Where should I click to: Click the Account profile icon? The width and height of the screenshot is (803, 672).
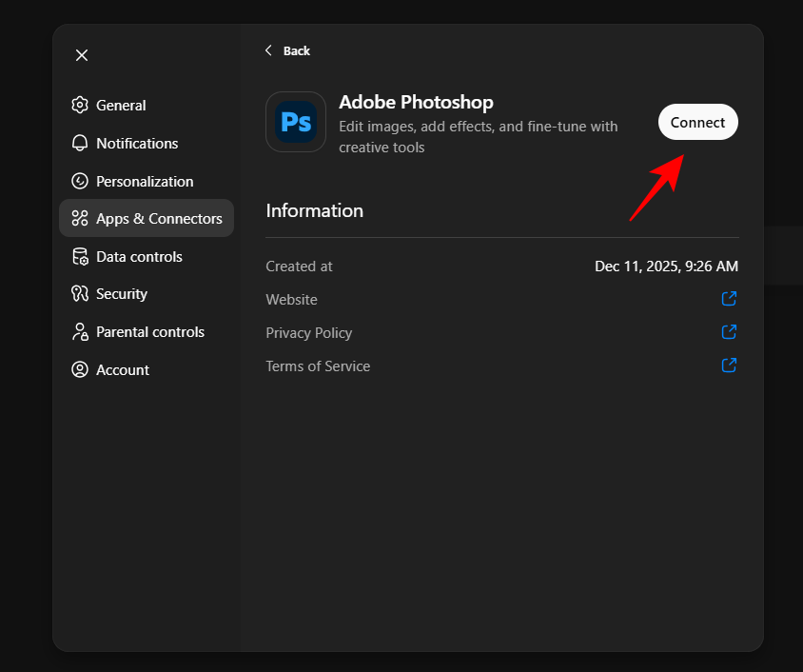(x=80, y=370)
